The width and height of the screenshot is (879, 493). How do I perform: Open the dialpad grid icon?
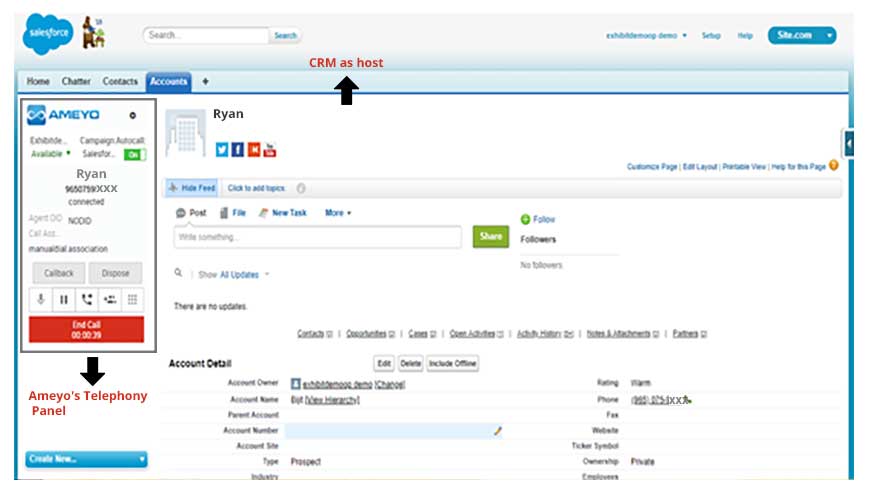[133, 299]
